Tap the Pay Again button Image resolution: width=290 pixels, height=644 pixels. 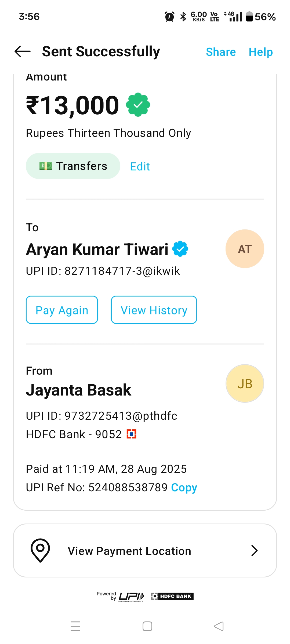(62, 310)
